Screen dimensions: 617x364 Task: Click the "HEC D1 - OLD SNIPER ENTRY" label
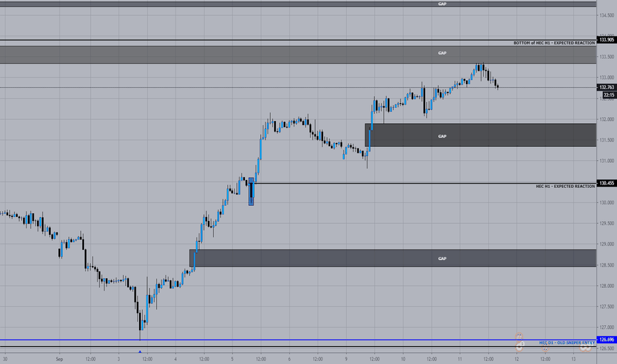pos(567,343)
